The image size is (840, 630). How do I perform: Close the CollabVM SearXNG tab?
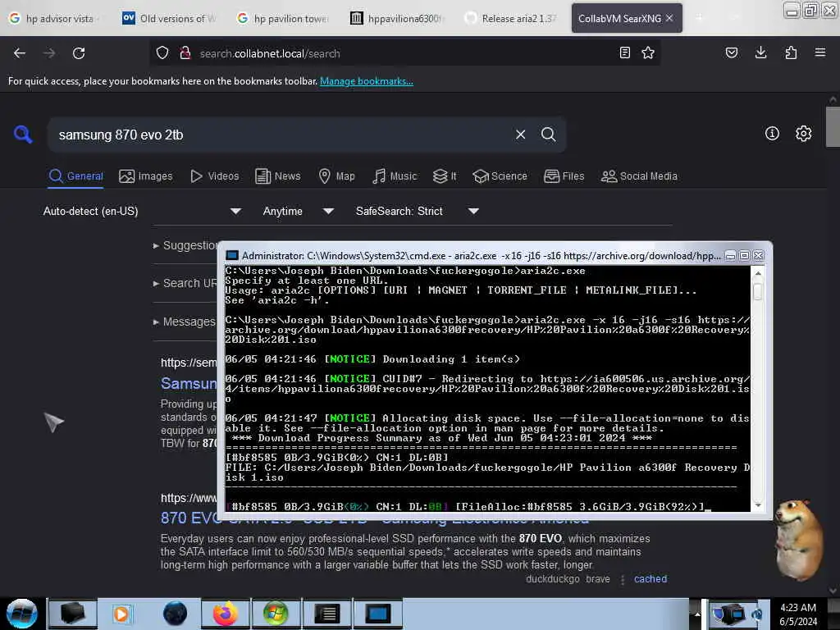click(x=669, y=18)
